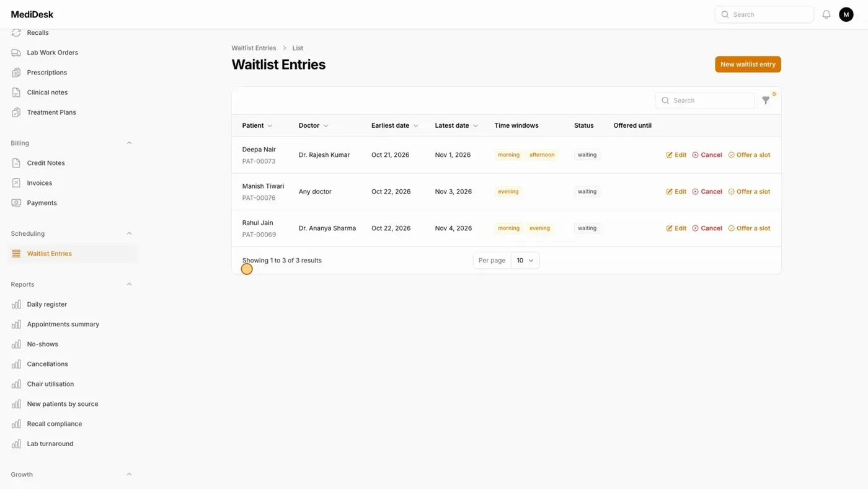The width and height of the screenshot is (868, 489).
Task: Cancel Manish Tiwari's waitlist entry
Action: [707, 192]
